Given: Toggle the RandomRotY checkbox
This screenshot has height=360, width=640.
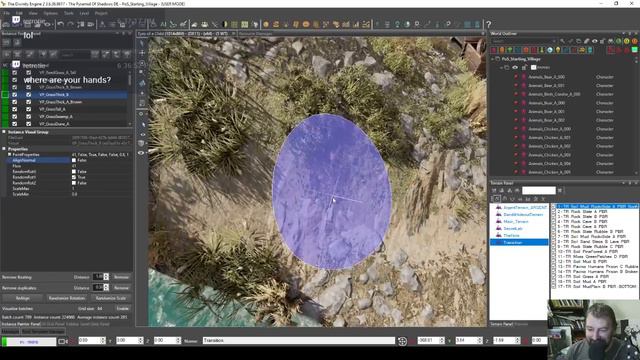Looking at the screenshot, I should [x=74, y=178].
